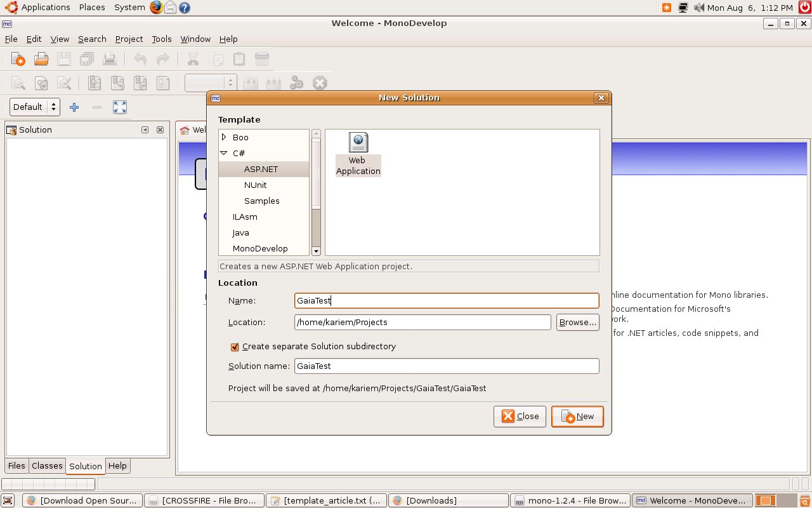The height and width of the screenshot is (508, 812).
Task: Click the volume speaker tray icon
Action: click(699, 8)
